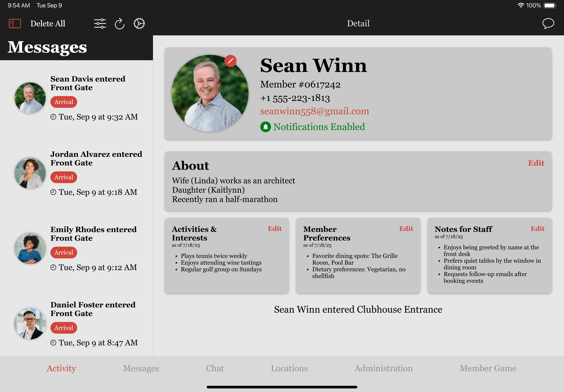Screen dimensions: 564x392
Task: Open the chat bubble icon
Action: (548, 24)
